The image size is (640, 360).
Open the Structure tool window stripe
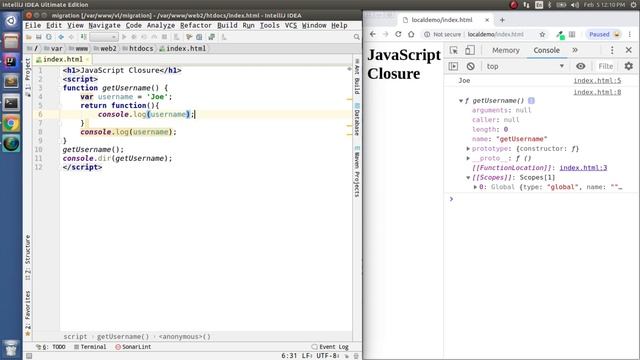[27, 258]
